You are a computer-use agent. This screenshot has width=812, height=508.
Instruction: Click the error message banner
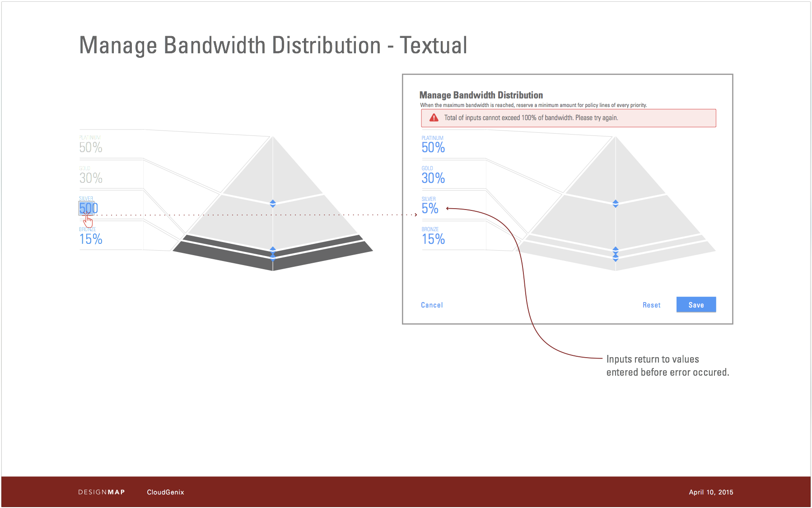(x=568, y=118)
